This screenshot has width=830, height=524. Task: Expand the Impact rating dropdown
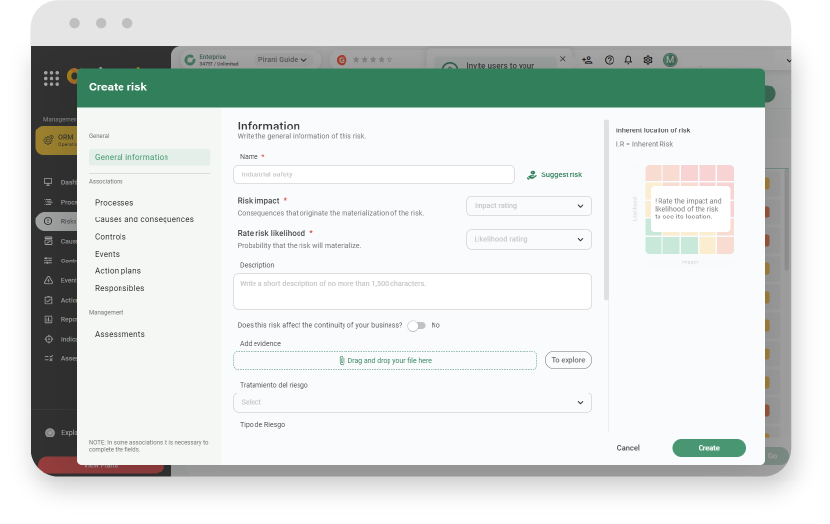point(528,206)
